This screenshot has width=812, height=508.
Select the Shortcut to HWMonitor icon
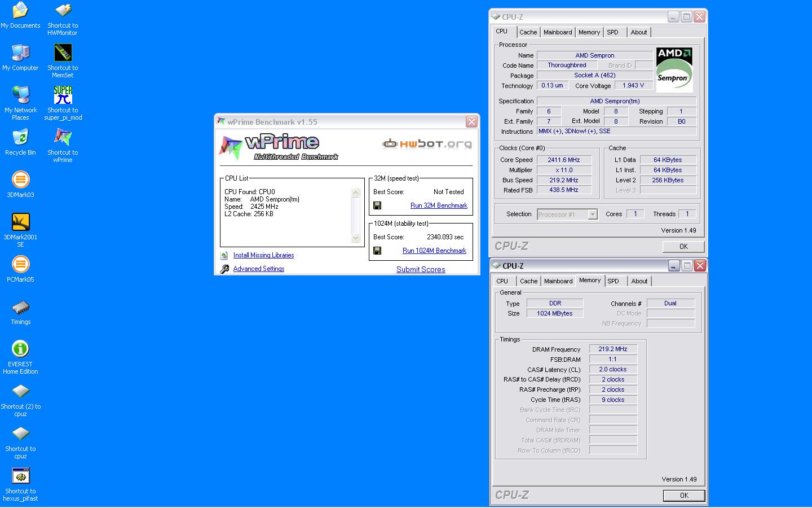pyautogui.click(x=63, y=19)
